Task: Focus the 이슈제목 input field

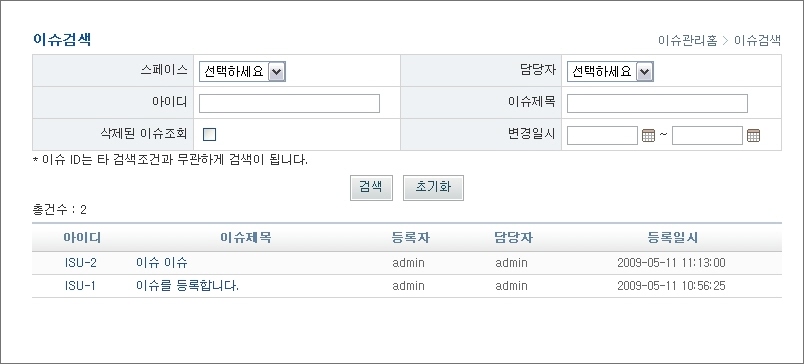Action: click(x=657, y=104)
